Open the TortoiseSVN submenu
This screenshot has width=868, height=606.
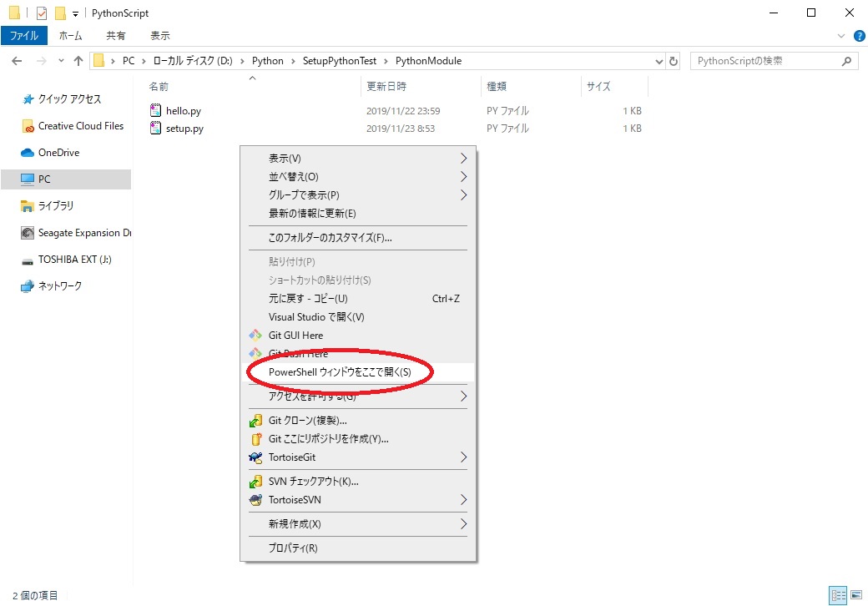pos(358,500)
